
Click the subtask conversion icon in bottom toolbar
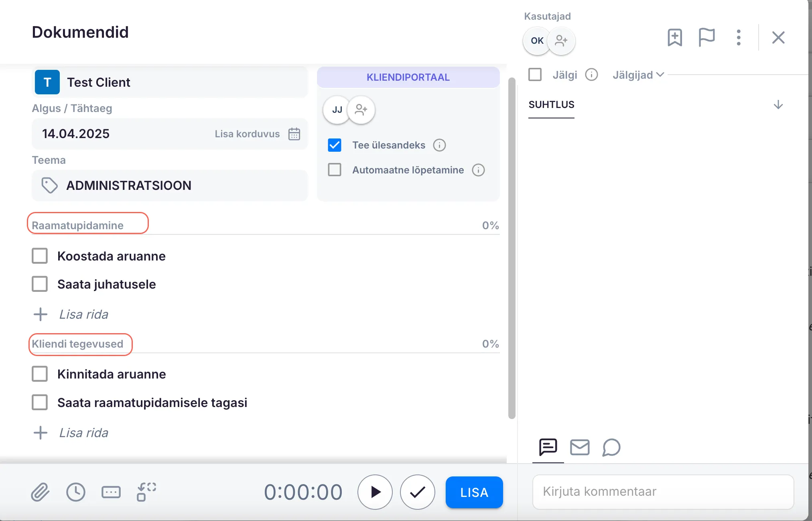point(146,492)
